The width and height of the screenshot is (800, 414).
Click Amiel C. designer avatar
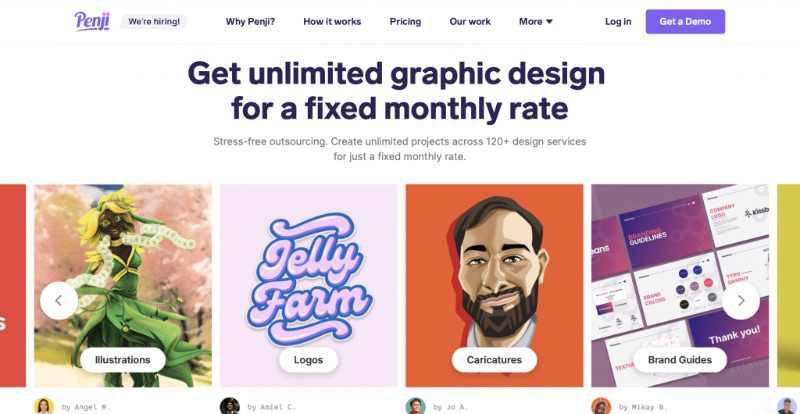(230, 406)
